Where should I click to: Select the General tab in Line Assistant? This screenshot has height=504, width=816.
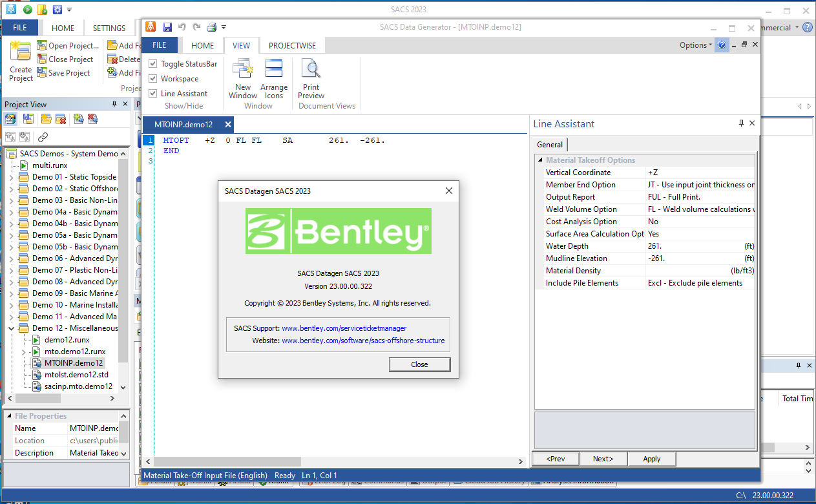[550, 145]
